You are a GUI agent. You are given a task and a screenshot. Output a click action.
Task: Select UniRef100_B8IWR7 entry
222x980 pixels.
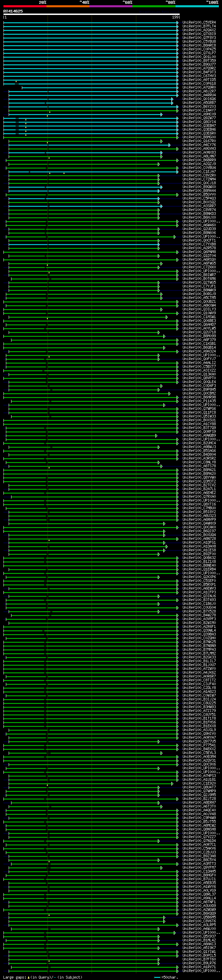click(199, 275)
